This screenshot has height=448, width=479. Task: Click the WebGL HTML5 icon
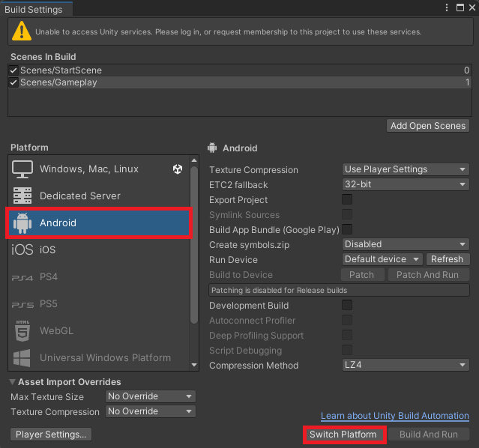[x=22, y=330]
